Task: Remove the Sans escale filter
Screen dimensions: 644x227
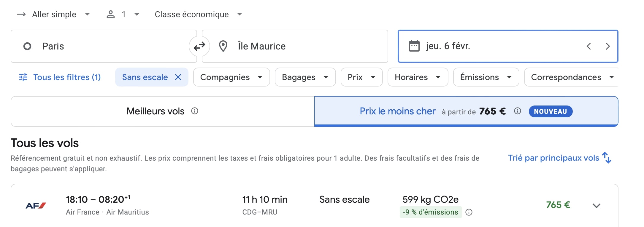Action: 178,77
